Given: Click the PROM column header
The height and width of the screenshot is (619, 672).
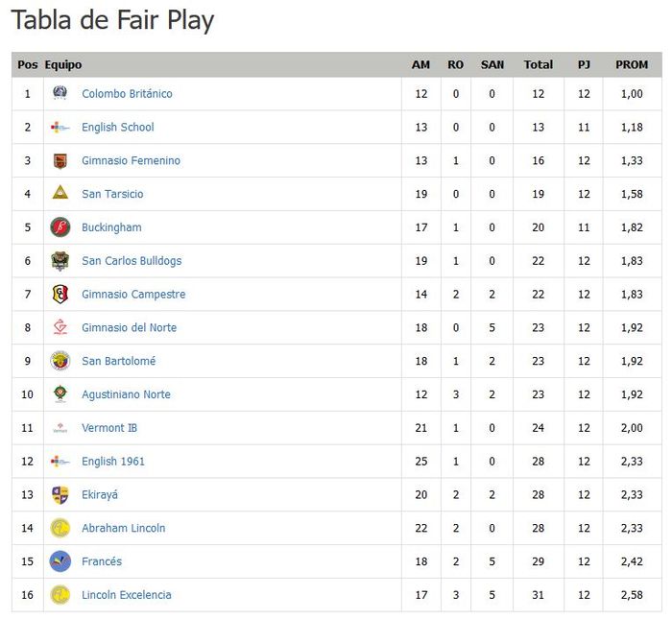Looking at the screenshot, I should (632, 64).
